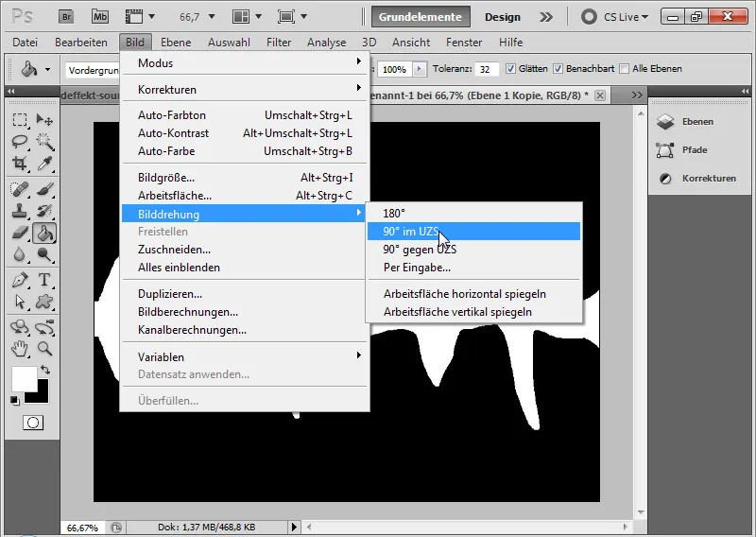Choose Per Eingabe... rotation option
756x537 pixels.
point(473,268)
